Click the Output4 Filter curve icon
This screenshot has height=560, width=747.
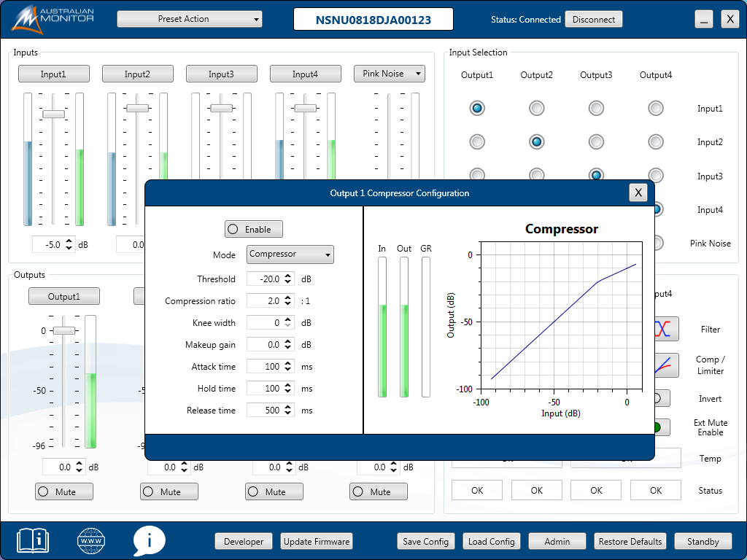[665, 329]
